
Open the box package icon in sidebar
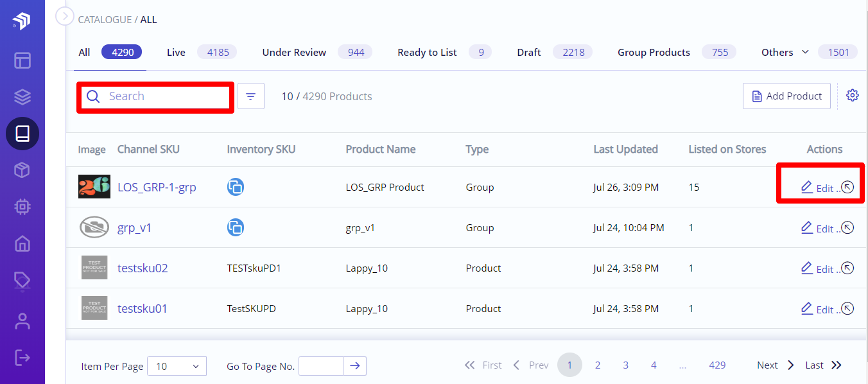[x=22, y=170]
